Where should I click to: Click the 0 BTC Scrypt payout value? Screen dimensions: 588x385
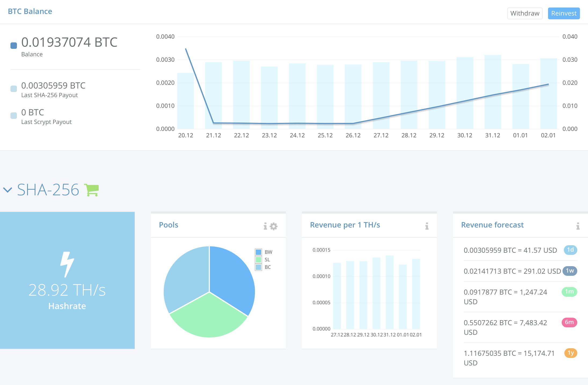pos(32,112)
